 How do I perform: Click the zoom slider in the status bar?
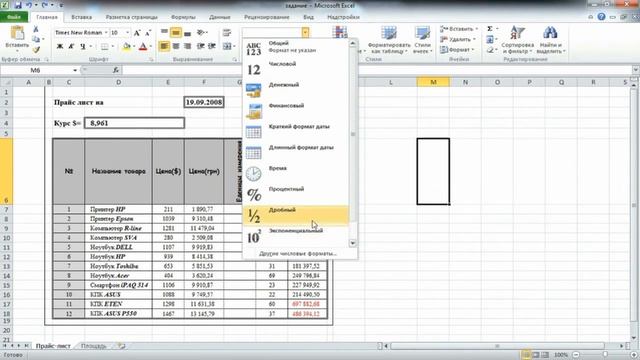[605, 355]
